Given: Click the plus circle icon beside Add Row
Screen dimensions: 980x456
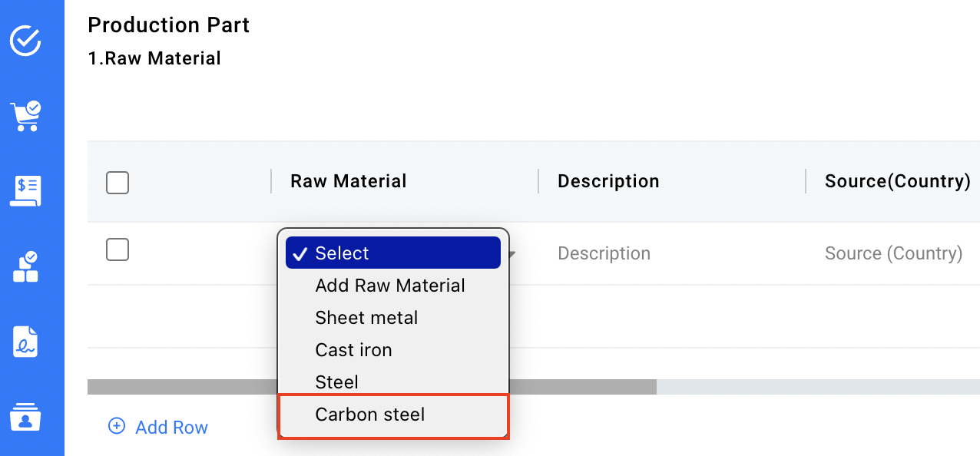Looking at the screenshot, I should pos(117,427).
